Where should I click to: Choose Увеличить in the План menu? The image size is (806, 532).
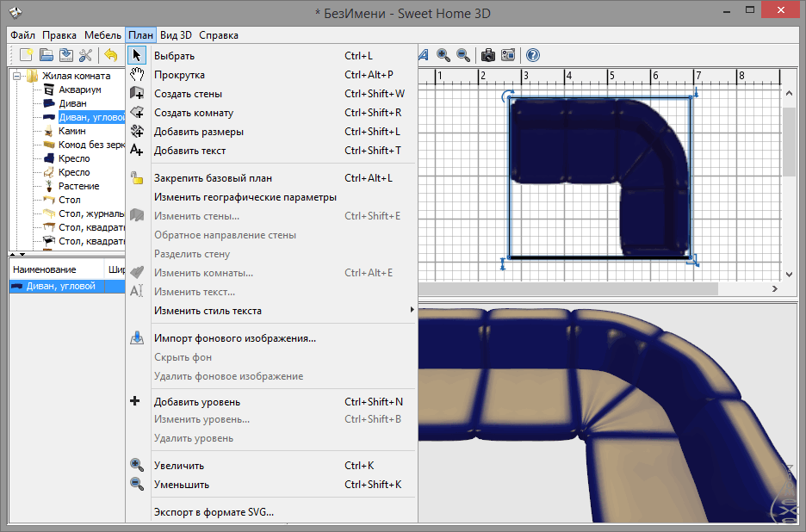[271, 466]
